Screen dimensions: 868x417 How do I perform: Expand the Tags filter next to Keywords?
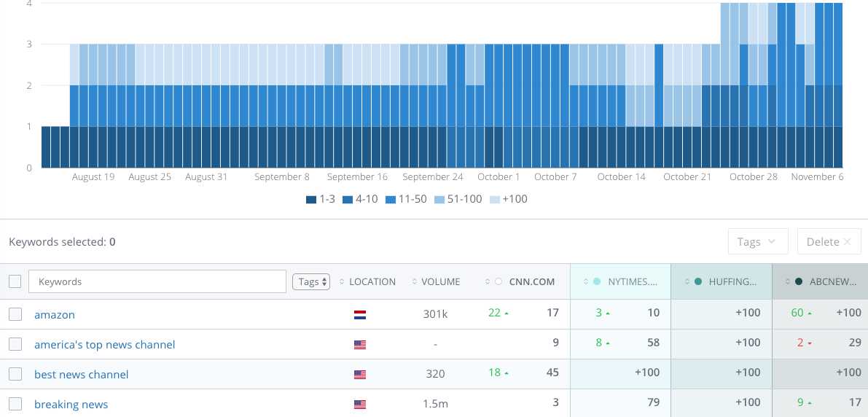click(311, 282)
